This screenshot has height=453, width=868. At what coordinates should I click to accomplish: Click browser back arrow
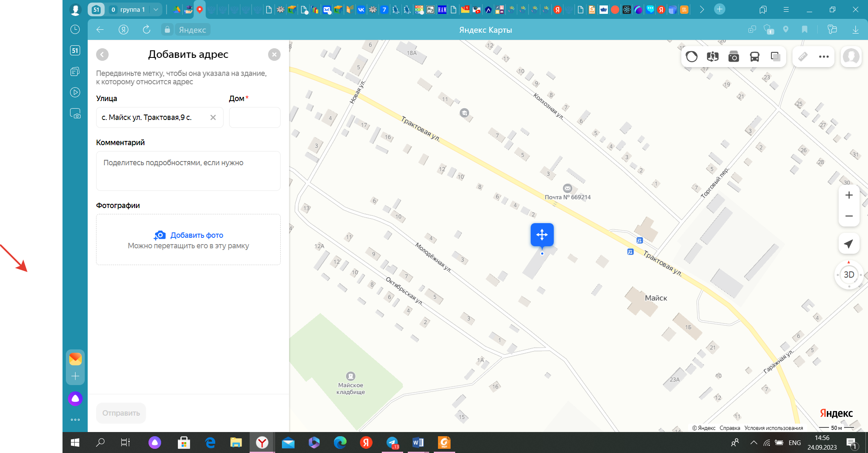[x=100, y=30]
